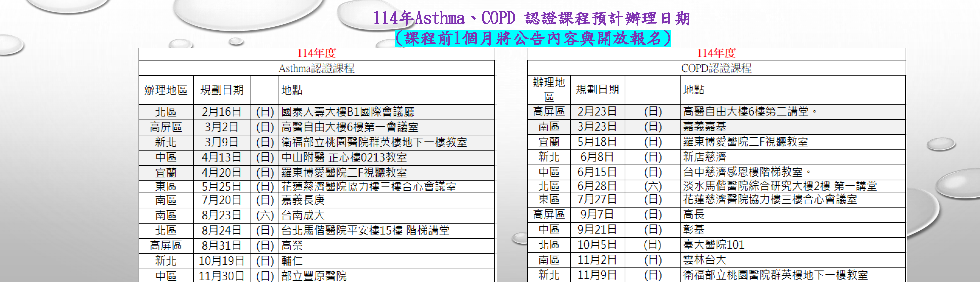Viewport: 980px width, 282px height.
Task: Click Asthma date '10月19日'
Action: [222, 261]
